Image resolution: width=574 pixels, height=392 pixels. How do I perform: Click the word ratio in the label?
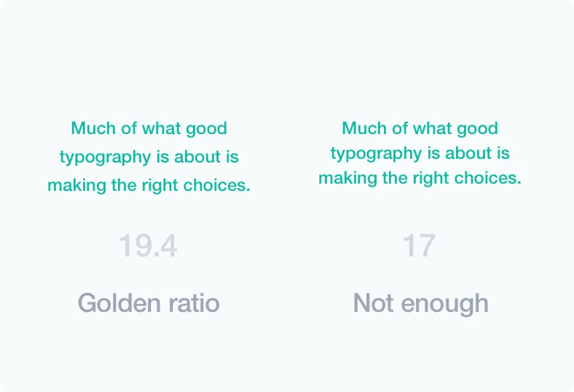pos(192,302)
